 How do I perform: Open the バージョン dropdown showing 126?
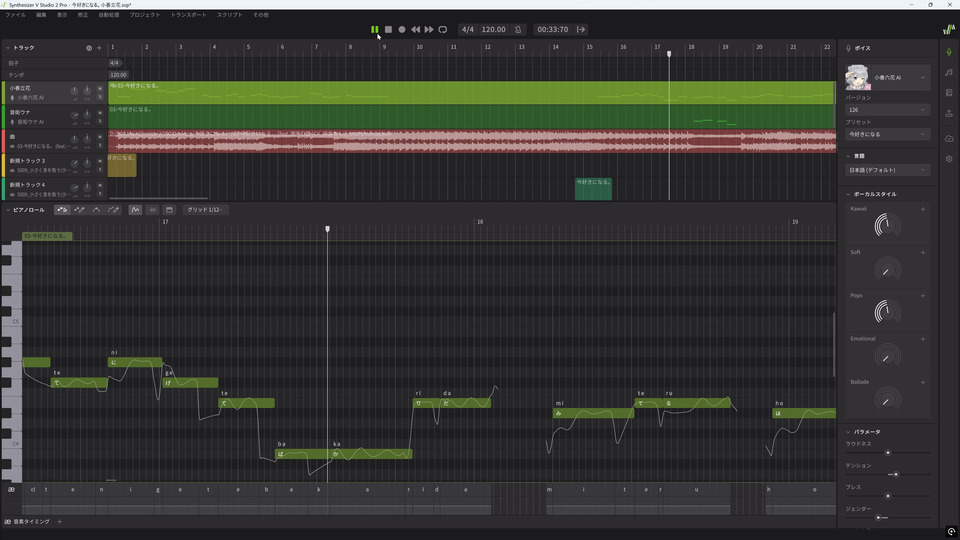click(x=888, y=110)
